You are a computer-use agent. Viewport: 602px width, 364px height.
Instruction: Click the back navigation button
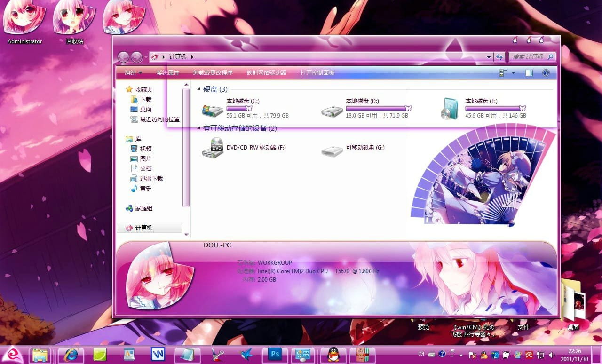click(124, 57)
